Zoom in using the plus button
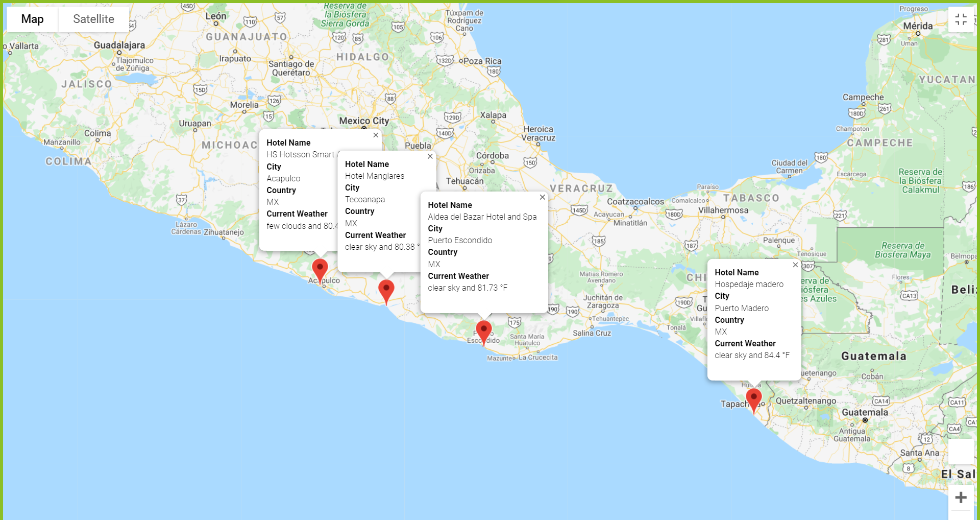Screen dimensions: 980x520 tap(962, 497)
